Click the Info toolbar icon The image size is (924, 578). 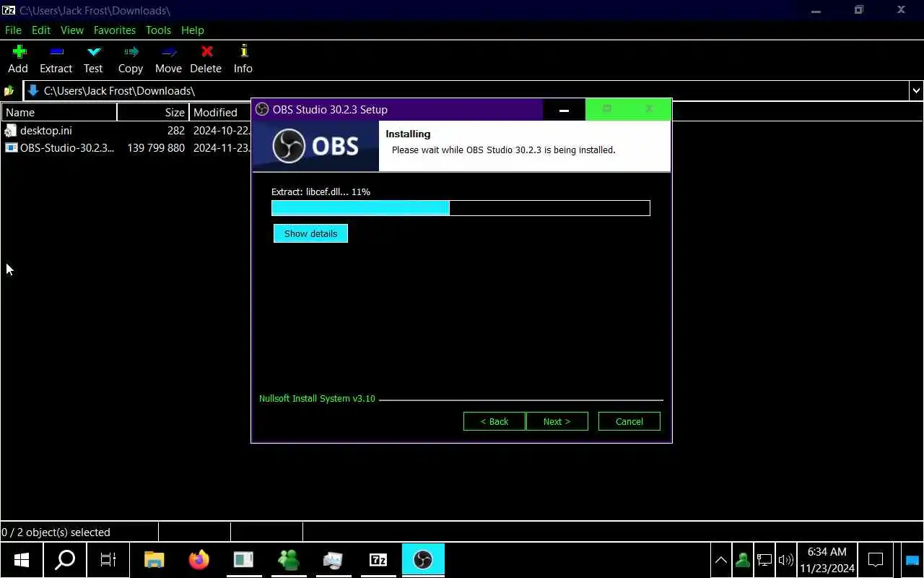[x=243, y=51]
